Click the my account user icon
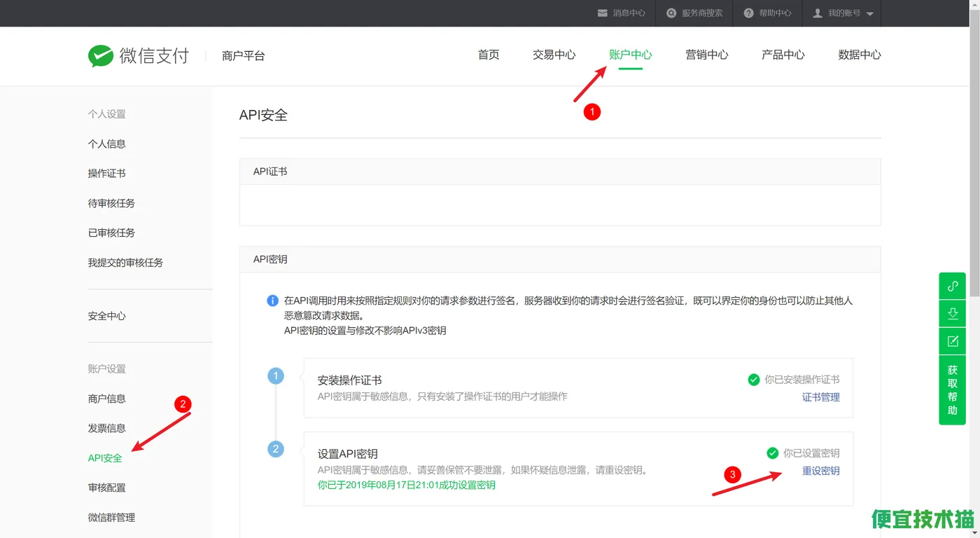The height and width of the screenshot is (538, 980). point(818,13)
